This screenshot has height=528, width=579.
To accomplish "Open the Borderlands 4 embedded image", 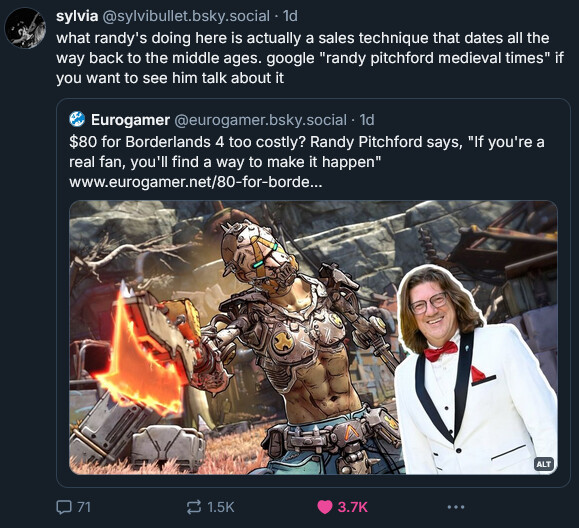I will point(313,337).
